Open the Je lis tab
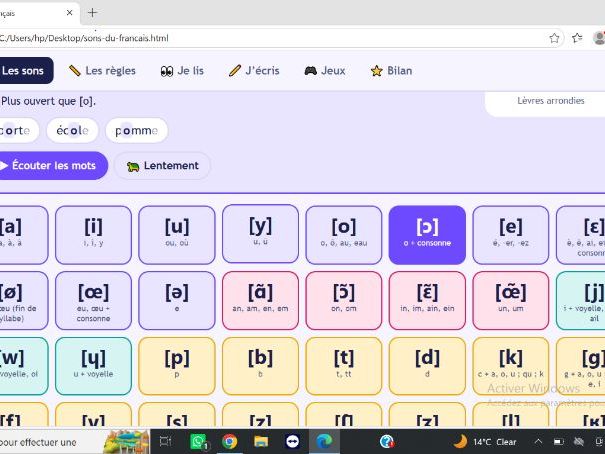The width and height of the screenshot is (605, 454). tap(182, 71)
